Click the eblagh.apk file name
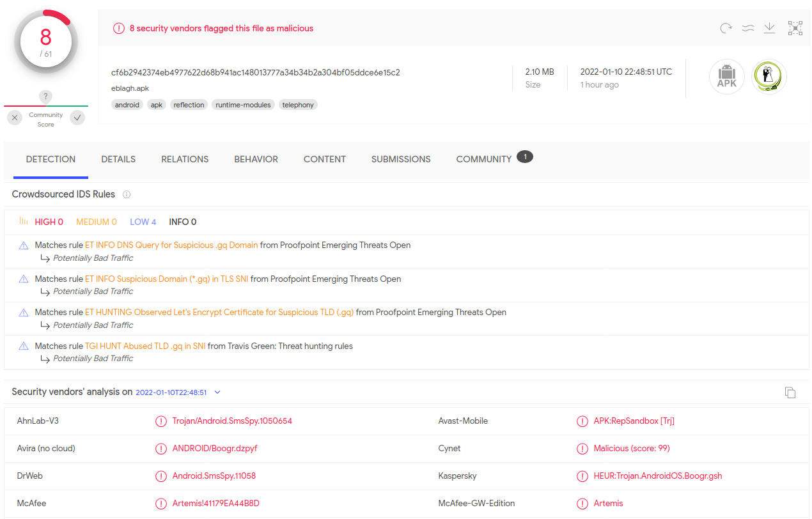Image resolution: width=812 pixels, height=519 pixels. (130, 88)
